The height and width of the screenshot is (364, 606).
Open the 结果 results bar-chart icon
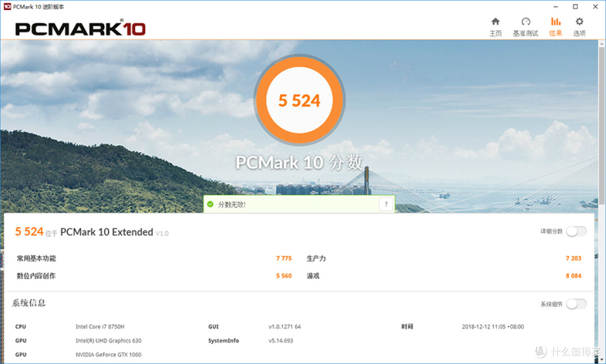[555, 22]
